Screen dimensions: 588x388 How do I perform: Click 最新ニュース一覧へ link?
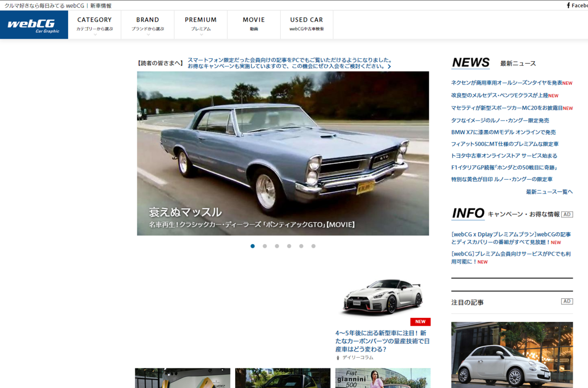(x=549, y=192)
